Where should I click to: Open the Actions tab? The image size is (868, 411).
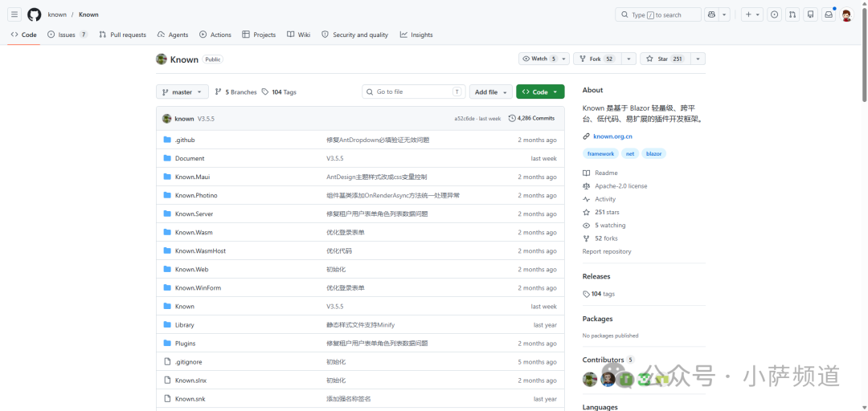pyautogui.click(x=215, y=35)
